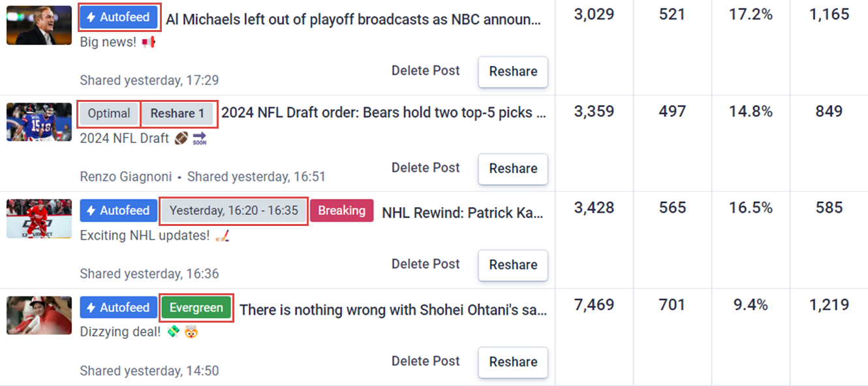Click the Autofeed badge on NHL Rewind post

pos(119,211)
